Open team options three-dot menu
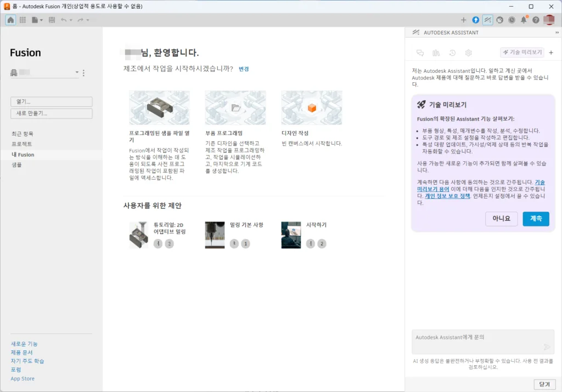The height and width of the screenshot is (392, 562). [84, 73]
